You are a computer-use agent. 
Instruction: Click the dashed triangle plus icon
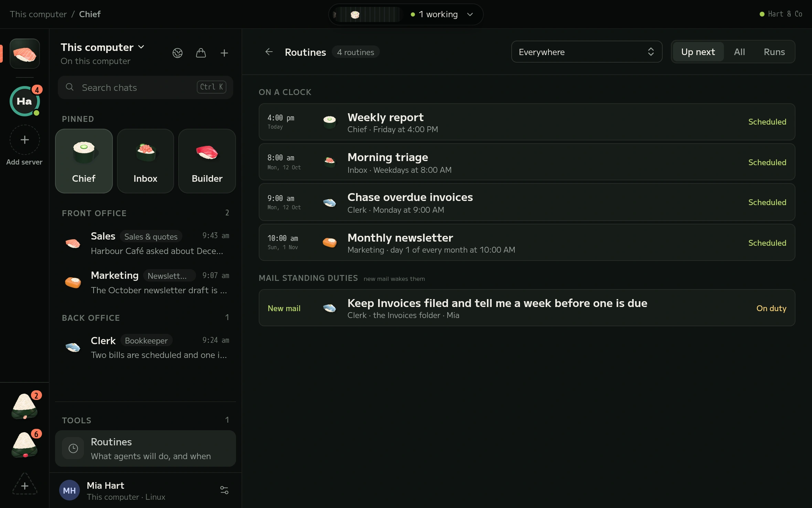[25, 485]
